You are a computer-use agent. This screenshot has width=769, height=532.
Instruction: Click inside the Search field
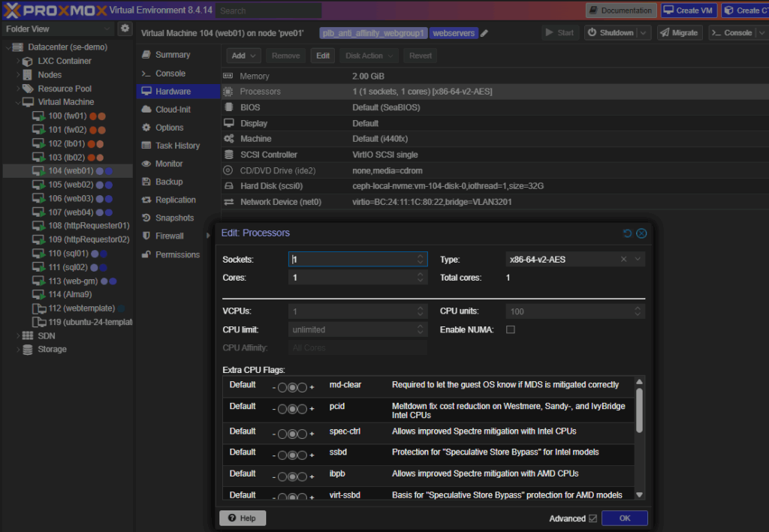pyautogui.click(x=268, y=11)
